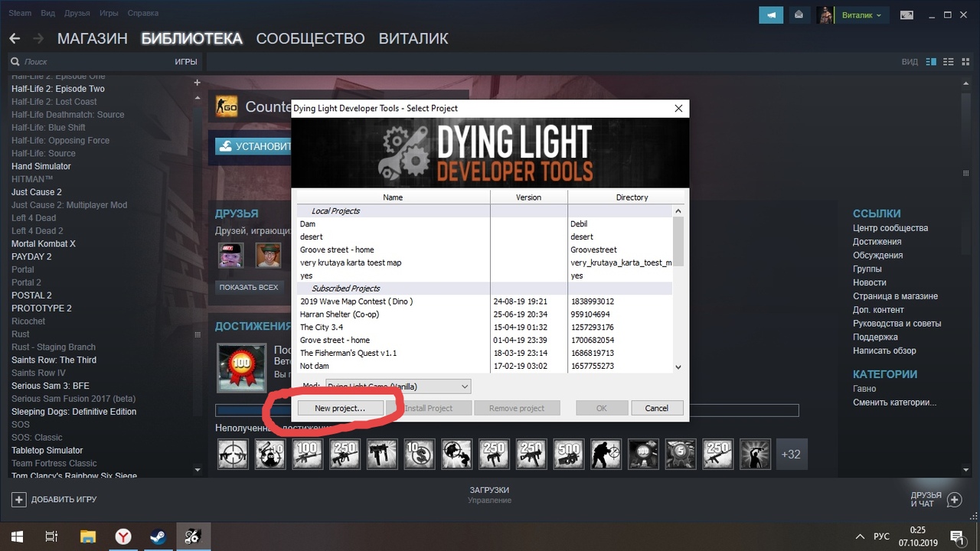Click the Написать обзор link
This screenshot has width=980, height=551.
coord(884,350)
